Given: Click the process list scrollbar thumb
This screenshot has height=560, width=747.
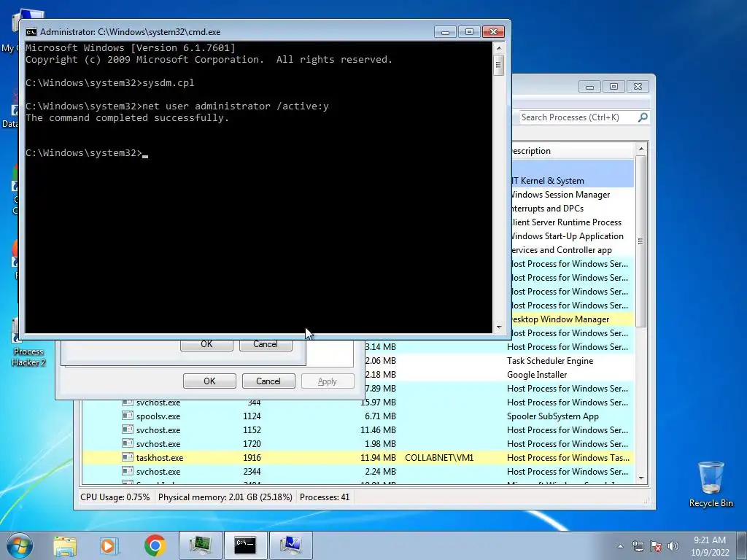Looking at the screenshot, I should [640, 241].
